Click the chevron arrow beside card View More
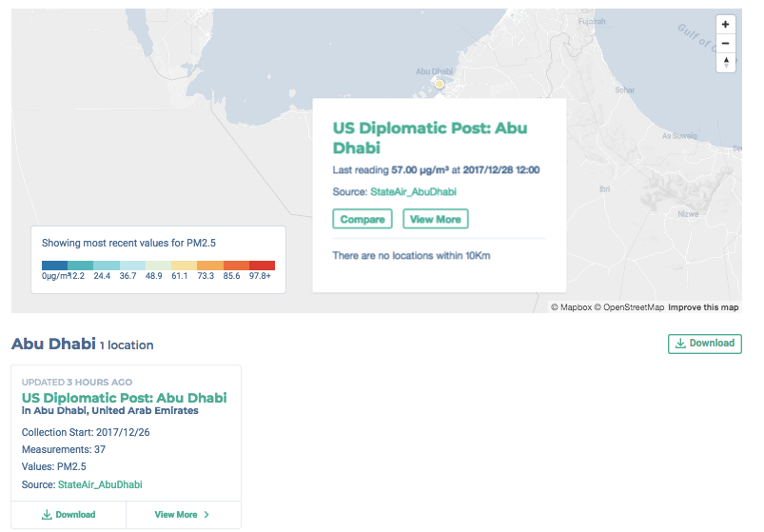Screen dimensions: 764x532 (x=206, y=515)
